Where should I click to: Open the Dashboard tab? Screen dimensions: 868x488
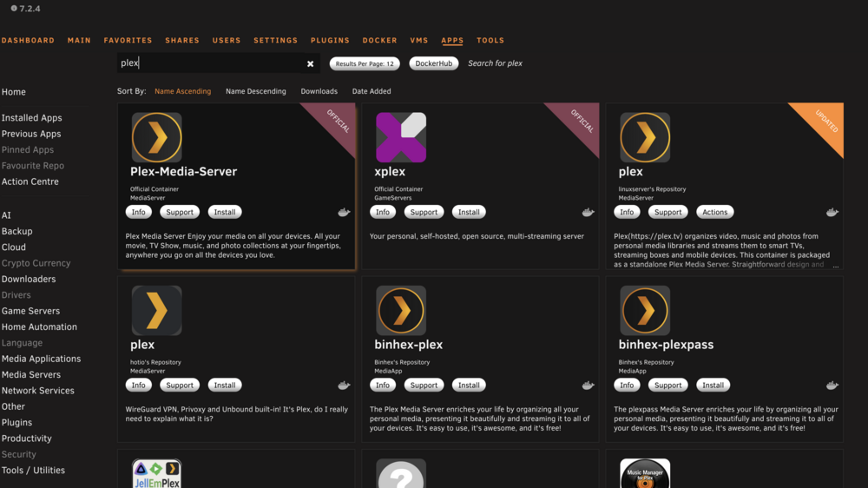[28, 41]
